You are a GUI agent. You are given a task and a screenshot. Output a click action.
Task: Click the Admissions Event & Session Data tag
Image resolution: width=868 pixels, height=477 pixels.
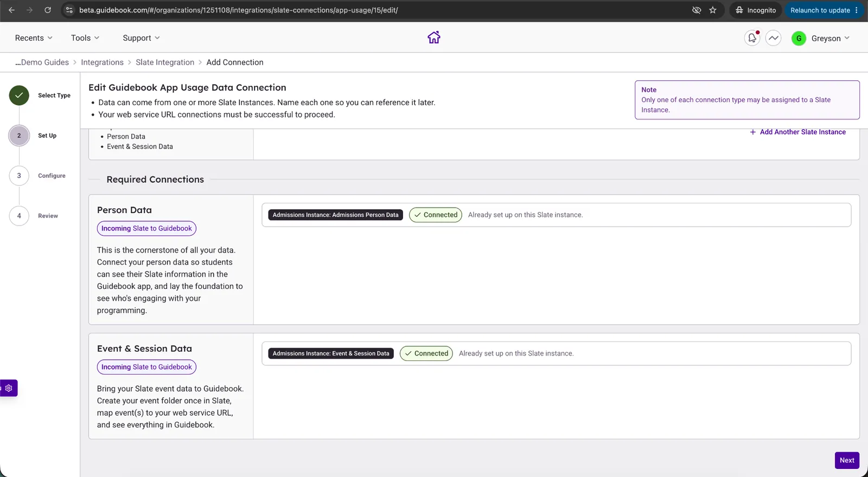click(331, 353)
